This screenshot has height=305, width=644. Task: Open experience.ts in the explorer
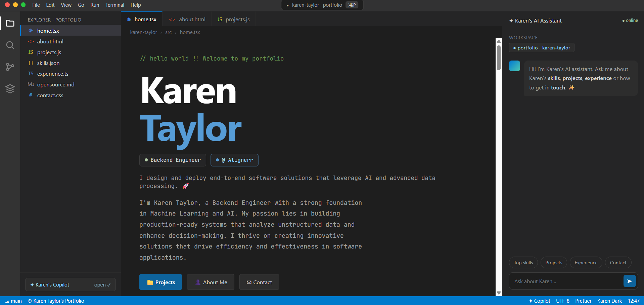[71, 74]
